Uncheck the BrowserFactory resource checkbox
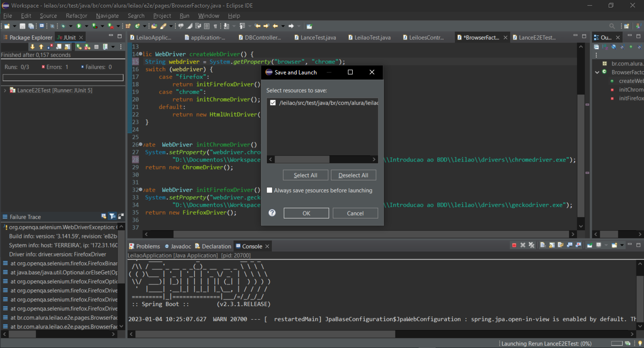 [x=272, y=103]
